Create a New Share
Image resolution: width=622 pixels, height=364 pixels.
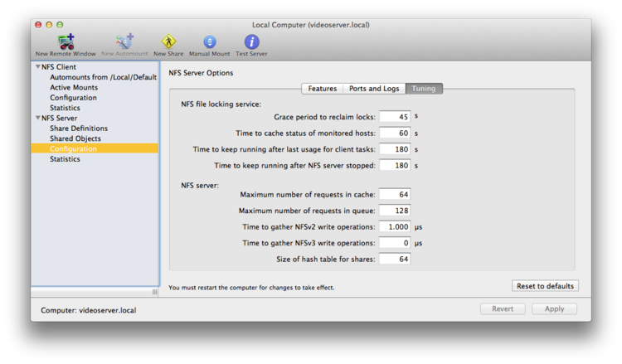click(168, 46)
